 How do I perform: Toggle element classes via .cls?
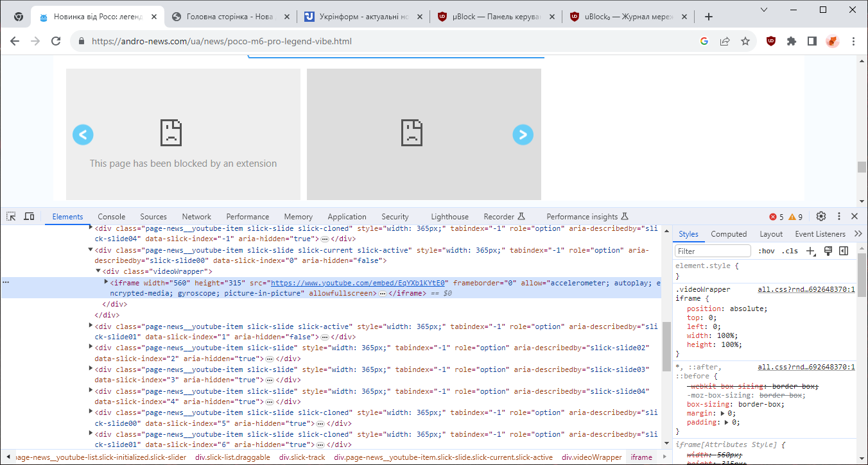click(x=790, y=251)
